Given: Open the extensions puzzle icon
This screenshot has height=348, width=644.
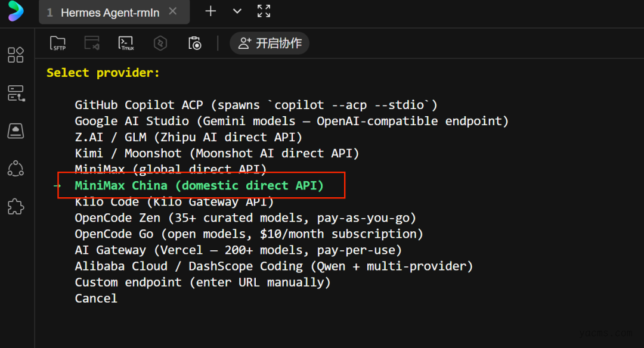Looking at the screenshot, I should point(16,207).
